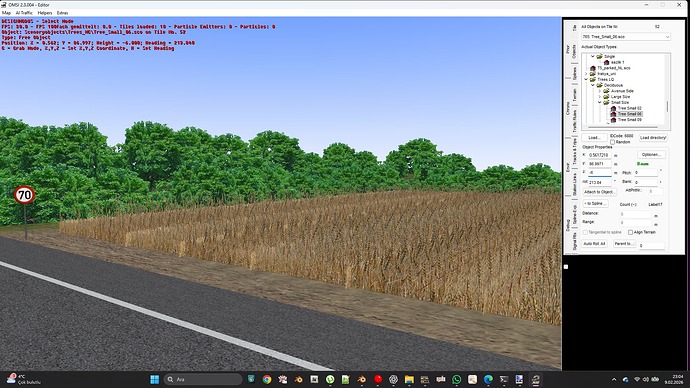Open the Windows Start menu
The width and height of the screenshot is (690, 388).
pyautogui.click(x=154, y=379)
